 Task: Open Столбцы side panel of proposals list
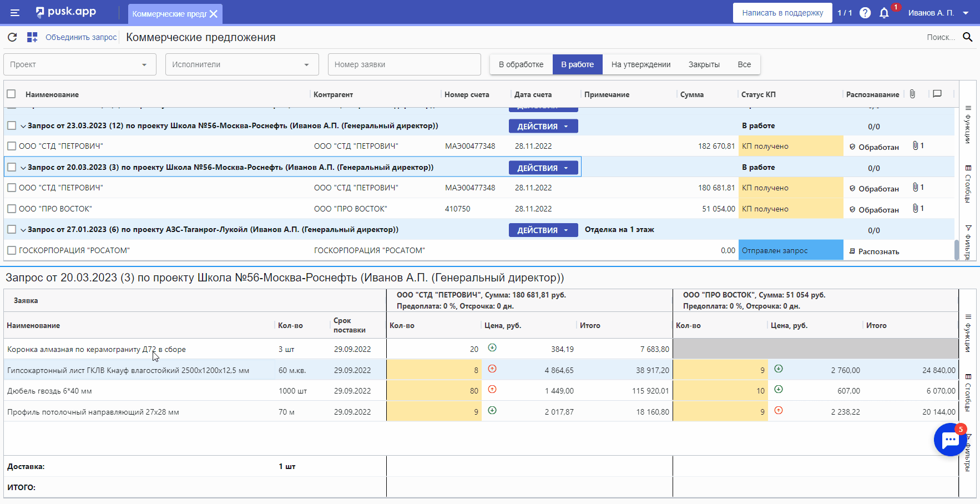(x=968, y=184)
